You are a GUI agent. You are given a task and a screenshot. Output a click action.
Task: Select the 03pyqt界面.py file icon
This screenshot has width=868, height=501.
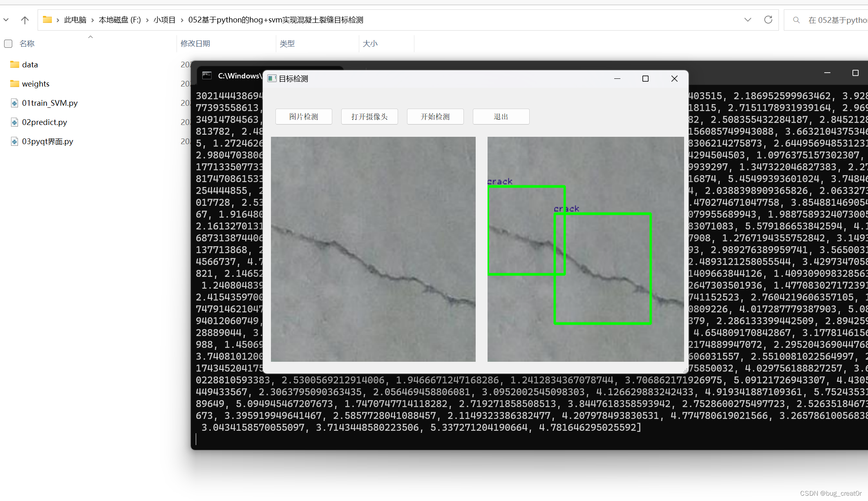click(15, 141)
